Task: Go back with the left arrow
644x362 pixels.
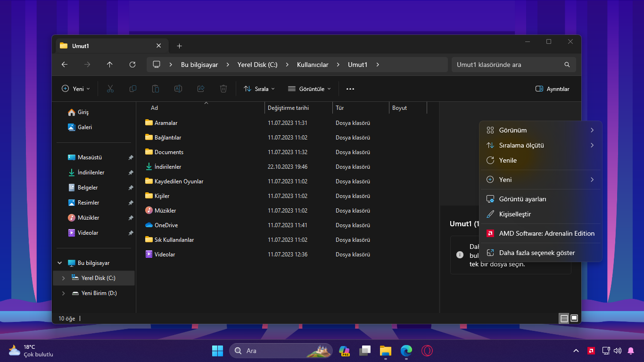Action: coord(65,65)
